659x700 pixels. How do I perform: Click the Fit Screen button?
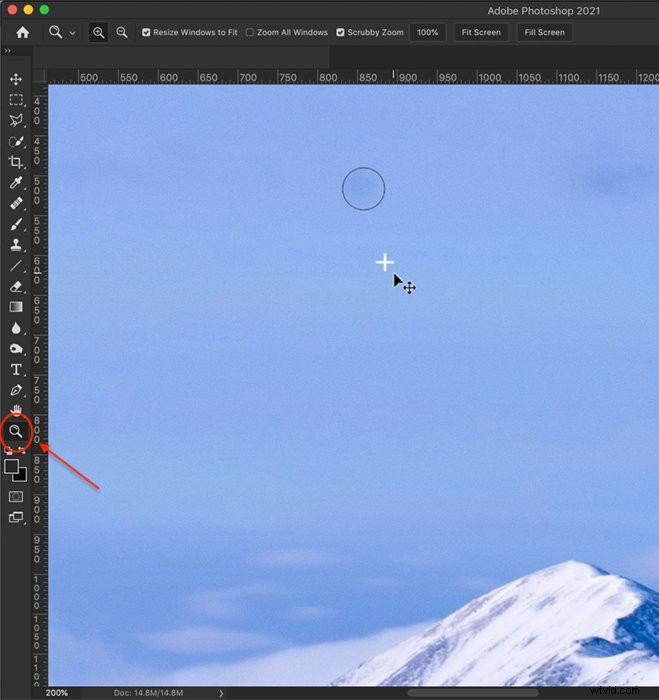pos(481,33)
